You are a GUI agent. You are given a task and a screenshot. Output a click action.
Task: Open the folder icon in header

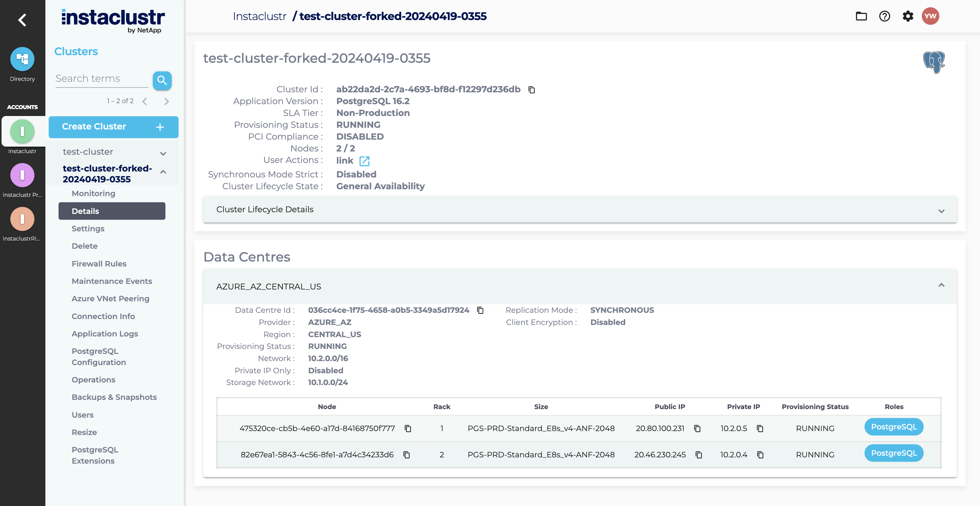click(861, 16)
